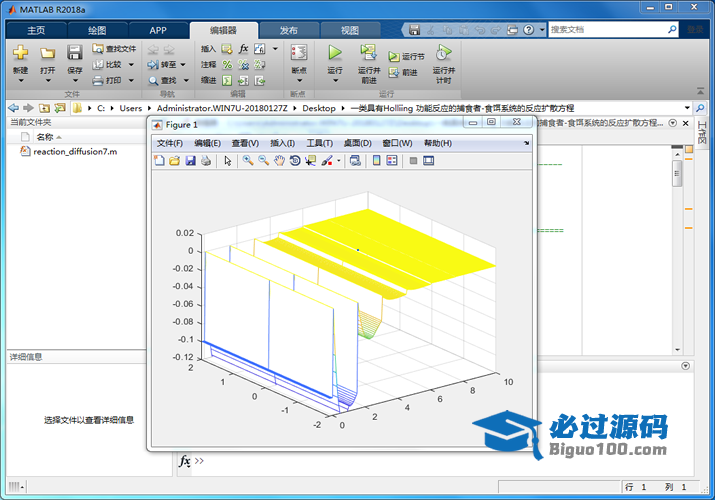The width and height of the screenshot is (715, 500).
Task: Click Run and Time (运行并计时) icon
Action: pos(443,52)
